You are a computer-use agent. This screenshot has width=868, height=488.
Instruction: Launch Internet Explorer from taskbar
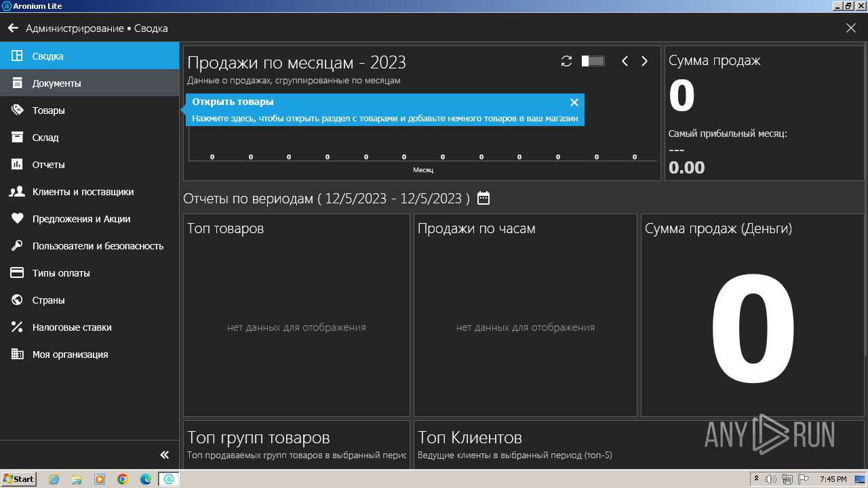pyautogui.click(x=54, y=479)
